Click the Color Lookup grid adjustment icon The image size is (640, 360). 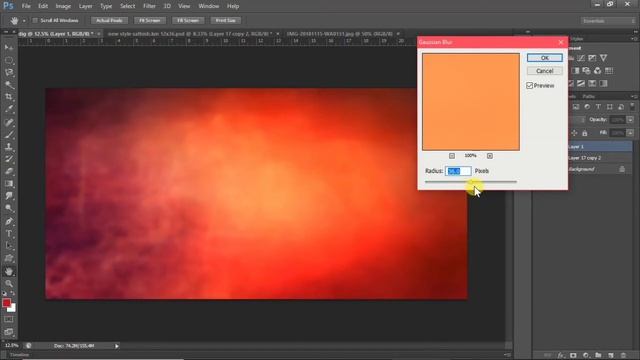(x=609, y=71)
